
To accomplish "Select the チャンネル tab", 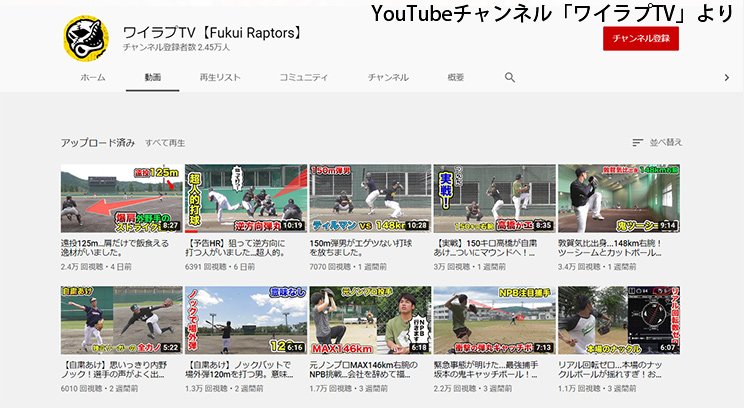I will click(x=388, y=77).
